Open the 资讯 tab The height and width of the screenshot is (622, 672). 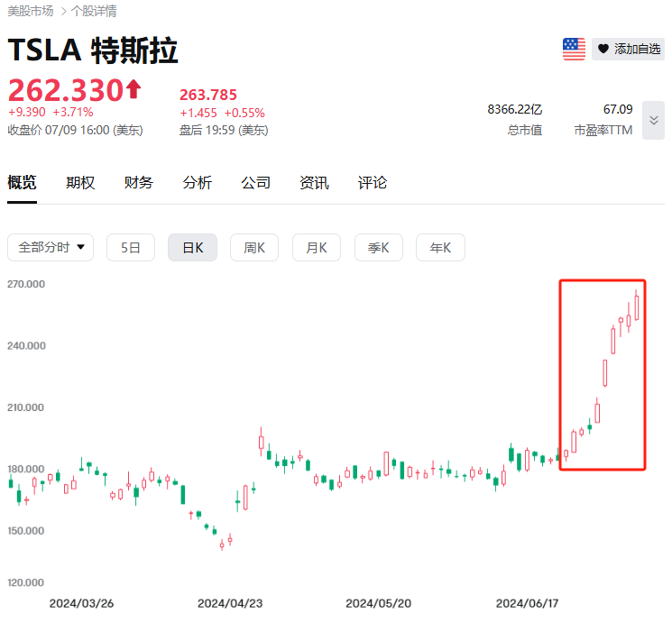pos(314,182)
